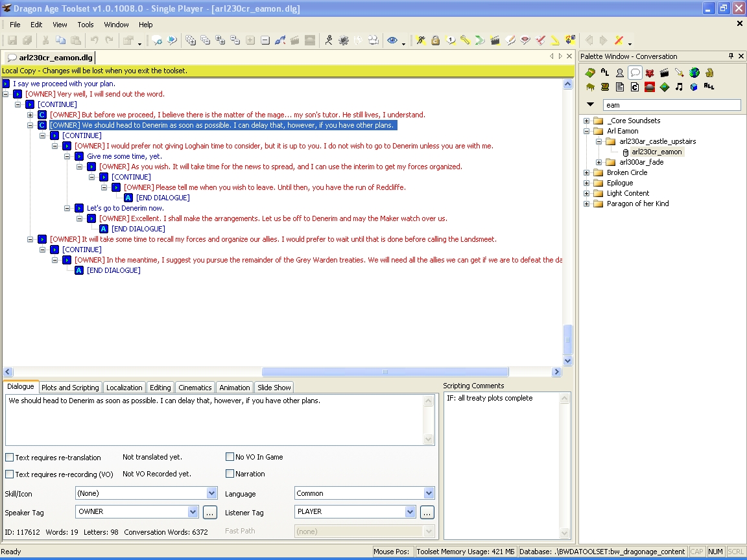Viewport: 747px width, 560px height.
Task: Click the scroll-right arrow of dialogue tree
Action: tap(556, 372)
